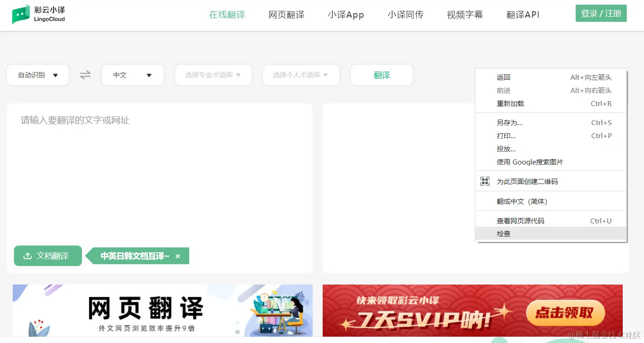Click the 网页翻译 promotional banner
The width and height of the screenshot is (644, 343).
coord(162,311)
